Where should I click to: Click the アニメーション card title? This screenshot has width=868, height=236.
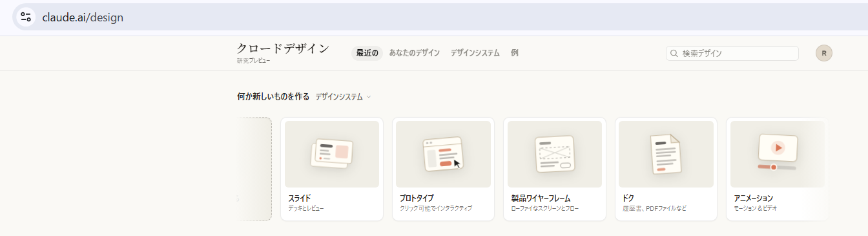[x=754, y=198]
